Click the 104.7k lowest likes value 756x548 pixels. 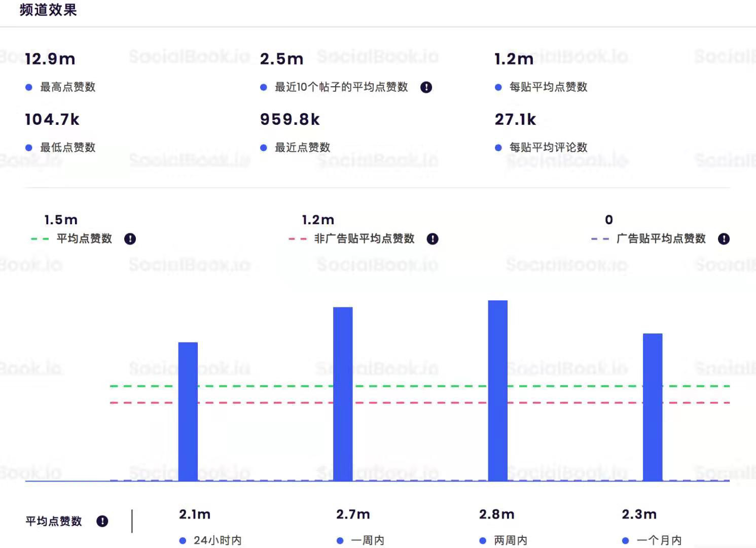(x=52, y=119)
